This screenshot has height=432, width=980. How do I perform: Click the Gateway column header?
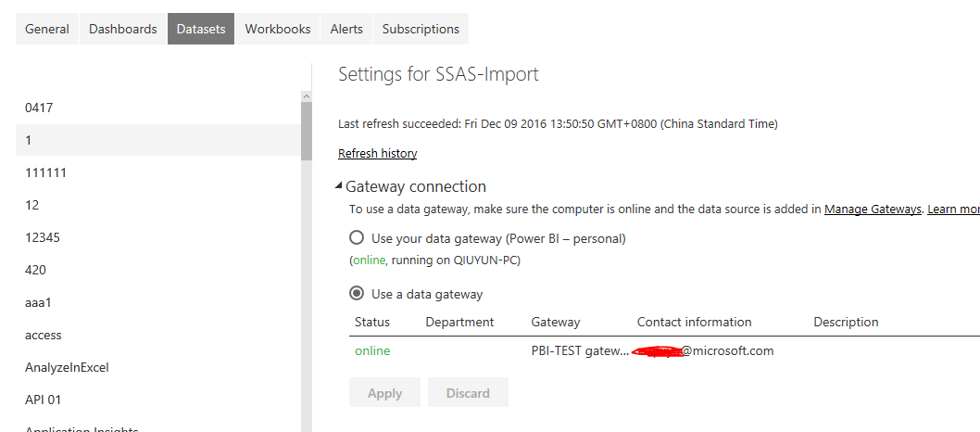pos(556,322)
